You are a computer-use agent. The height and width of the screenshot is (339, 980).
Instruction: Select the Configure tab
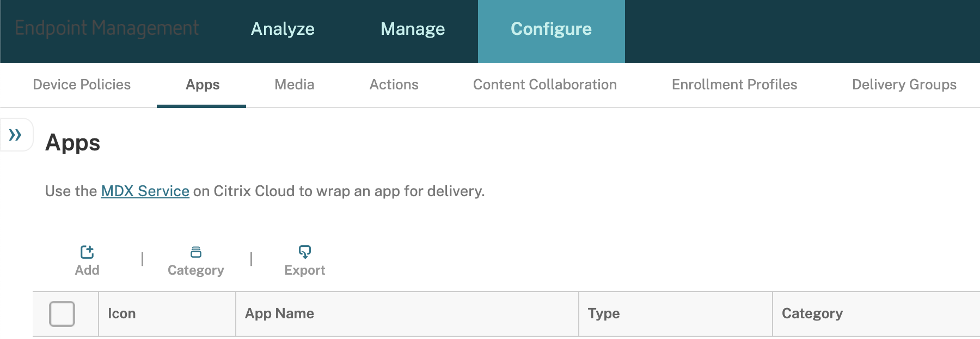click(x=551, y=29)
